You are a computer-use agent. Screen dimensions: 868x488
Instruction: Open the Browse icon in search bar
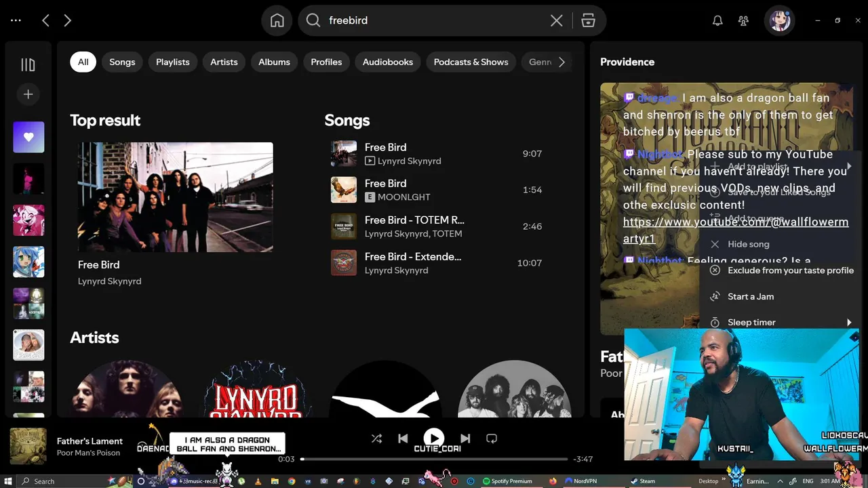point(588,20)
